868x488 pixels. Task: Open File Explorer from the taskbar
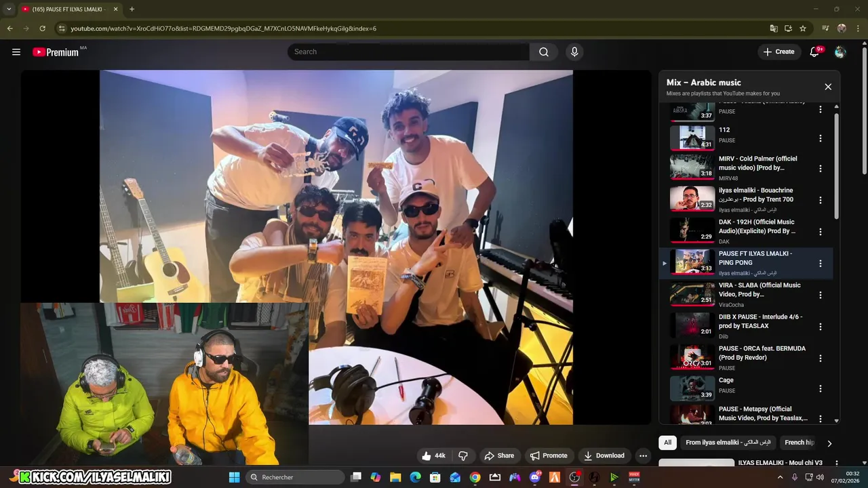coord(395,477)
